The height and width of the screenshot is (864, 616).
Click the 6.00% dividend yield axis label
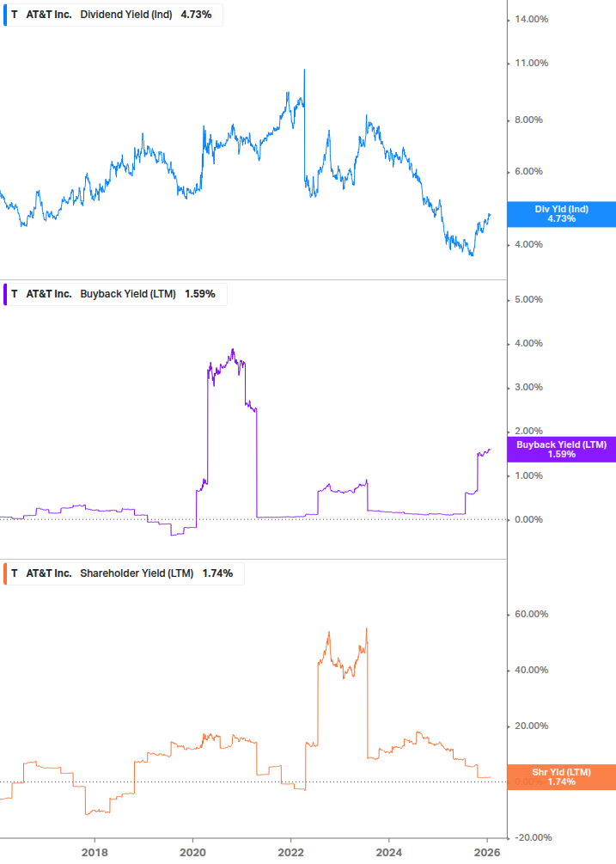(528, 171)
